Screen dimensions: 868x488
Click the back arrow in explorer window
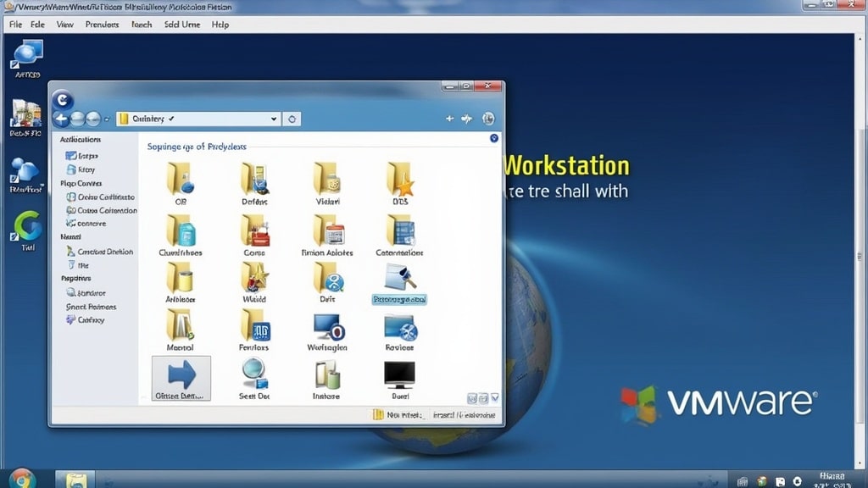point(61,119)
